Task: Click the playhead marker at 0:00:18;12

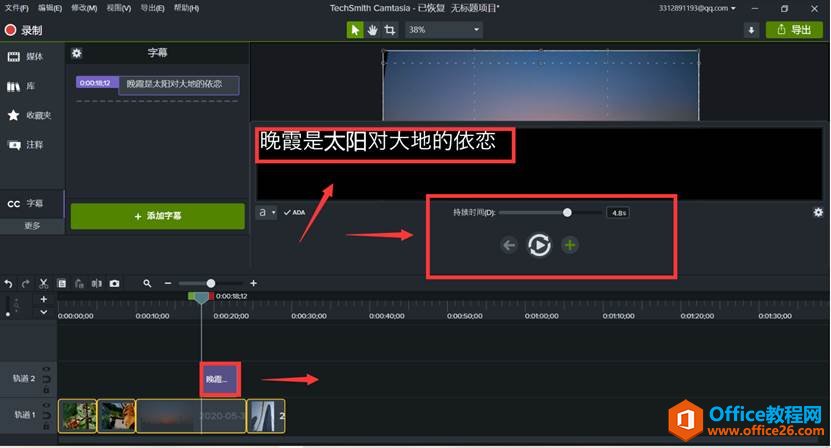Action: (x=201, y=297)
